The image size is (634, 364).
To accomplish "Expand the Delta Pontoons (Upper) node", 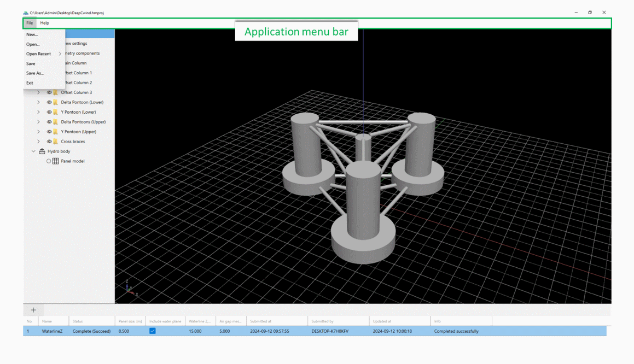I will click(x=38, y=121).
